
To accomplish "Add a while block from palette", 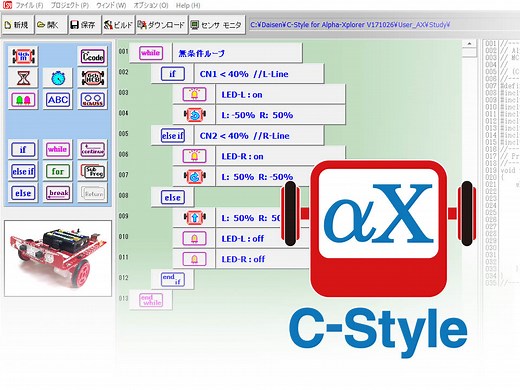I will tap(58, 149).
